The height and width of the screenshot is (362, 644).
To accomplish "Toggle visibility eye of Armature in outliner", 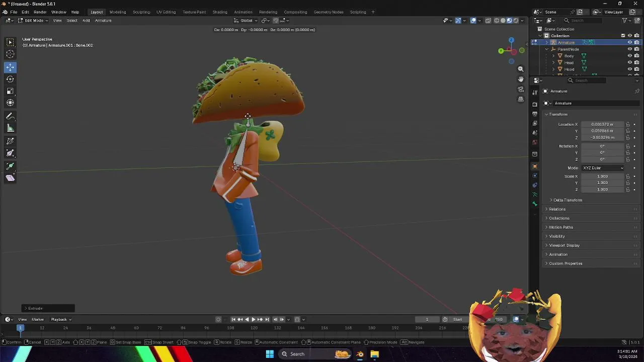I will [x=629, y=42].
